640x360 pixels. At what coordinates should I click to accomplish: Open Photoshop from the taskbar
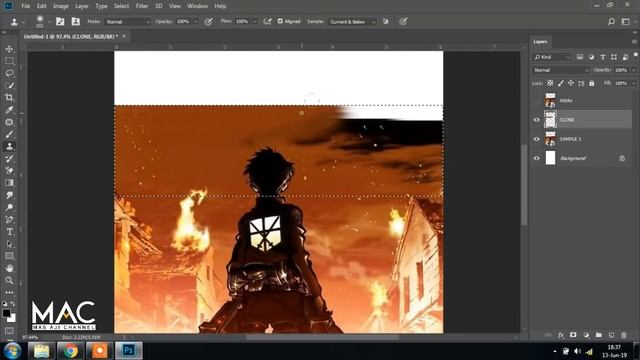click(x=129, y=351)
